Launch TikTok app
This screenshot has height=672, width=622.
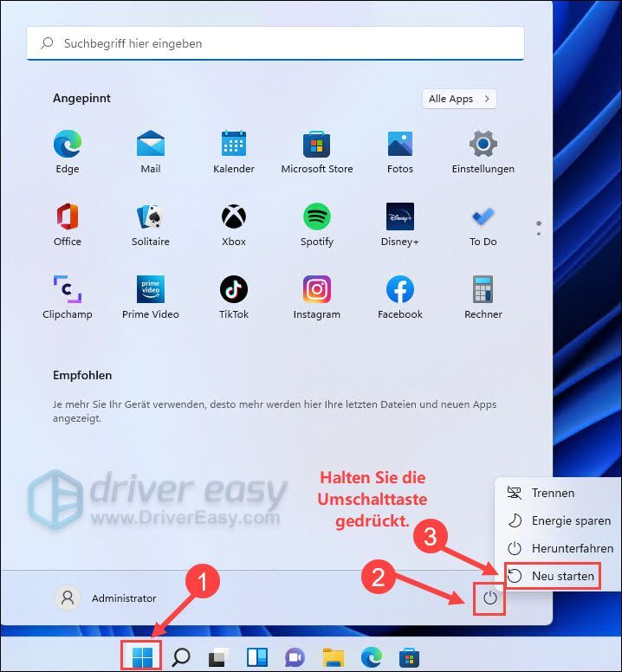click(234, 297)
